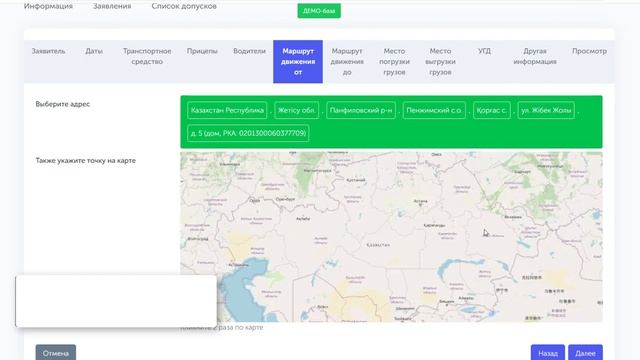Screen dimensions: 640x360
Task: Click the д. 5 (дом, РКА) address chip
Action: pos(248,133)
